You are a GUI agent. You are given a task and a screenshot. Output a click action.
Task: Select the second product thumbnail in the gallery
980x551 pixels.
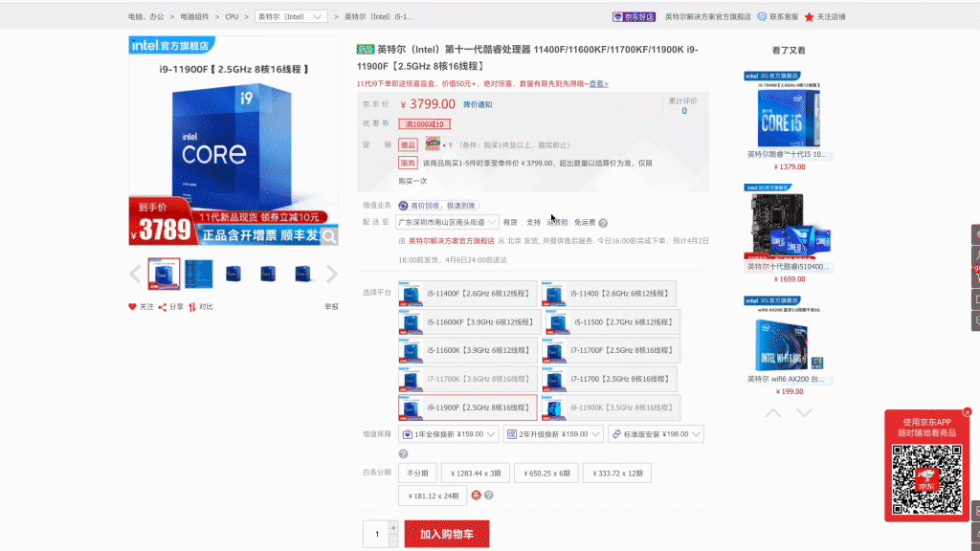(x=199, y=273)
